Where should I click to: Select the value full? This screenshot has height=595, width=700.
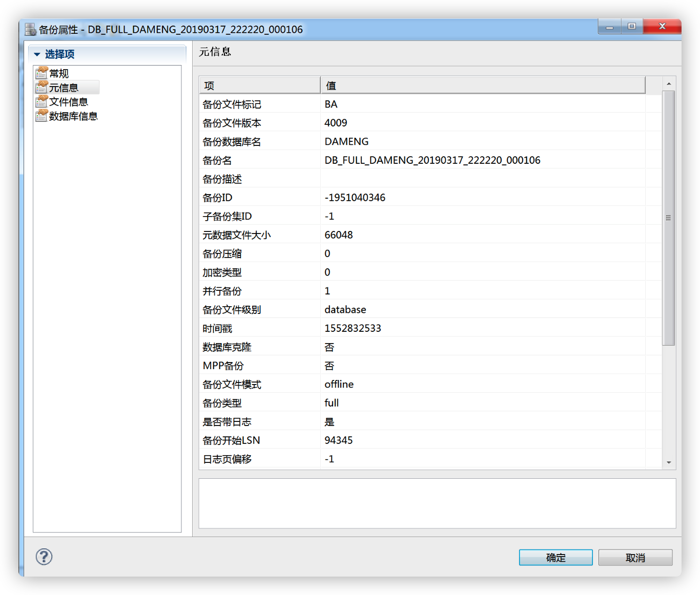point(332,403)
